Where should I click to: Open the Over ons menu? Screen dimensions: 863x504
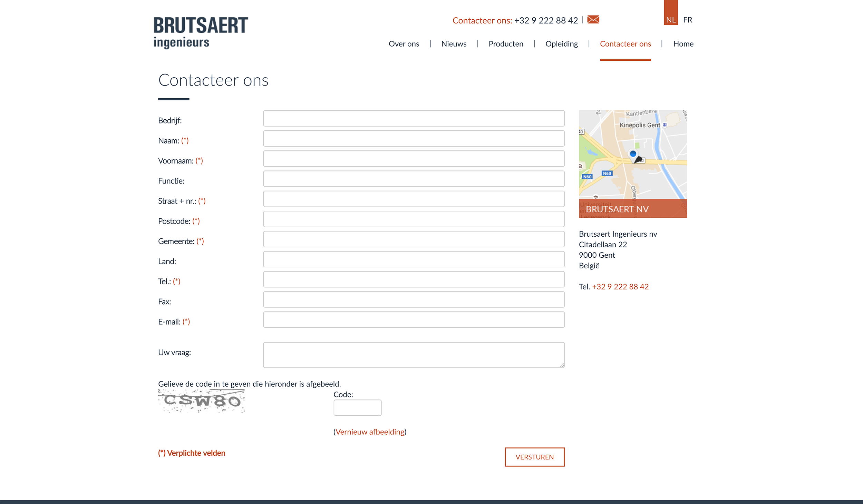click(404, 44)
